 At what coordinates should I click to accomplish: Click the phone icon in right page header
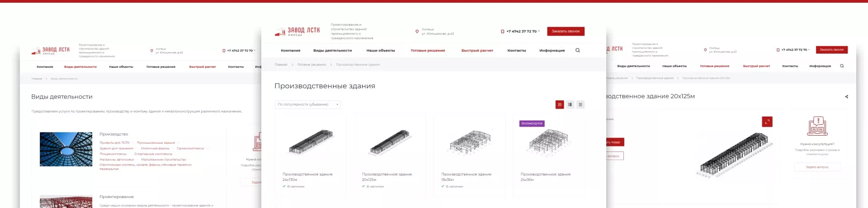tap(778, 50)
